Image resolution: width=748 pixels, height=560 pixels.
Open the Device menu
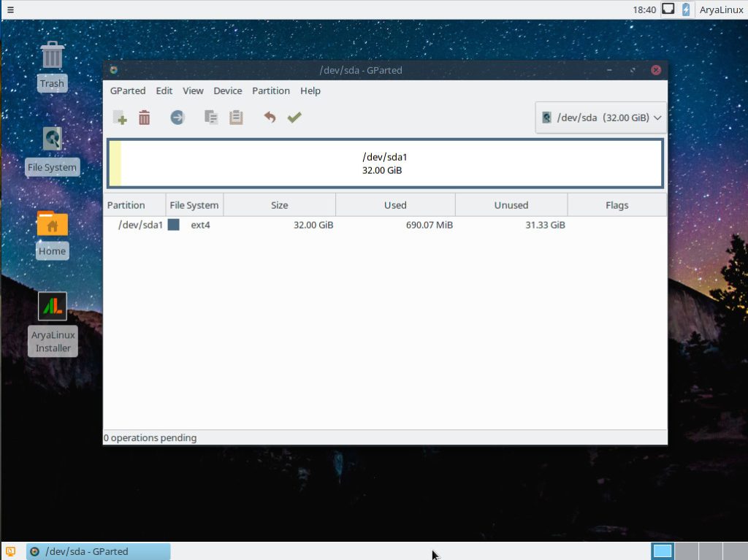228,91
